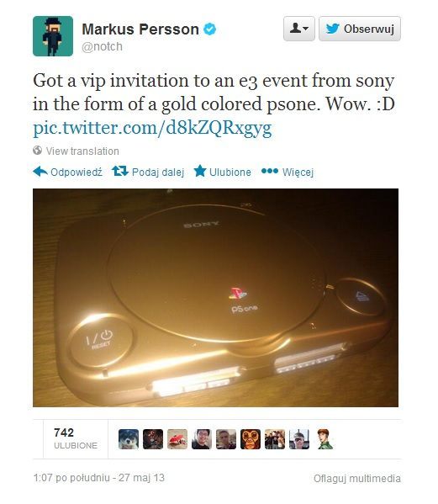Open the pic.twitter.com/d8kZQRxgyg link
Viewport: 438px width, 504px height.
pos(152,128)
